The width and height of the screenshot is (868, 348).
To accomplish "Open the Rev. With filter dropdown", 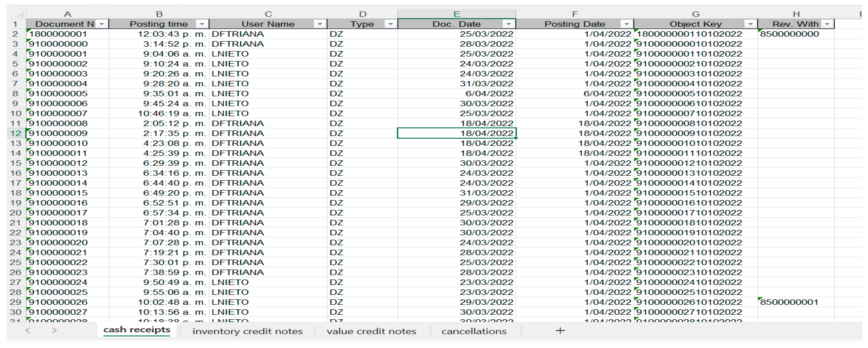I will point(827,24).
